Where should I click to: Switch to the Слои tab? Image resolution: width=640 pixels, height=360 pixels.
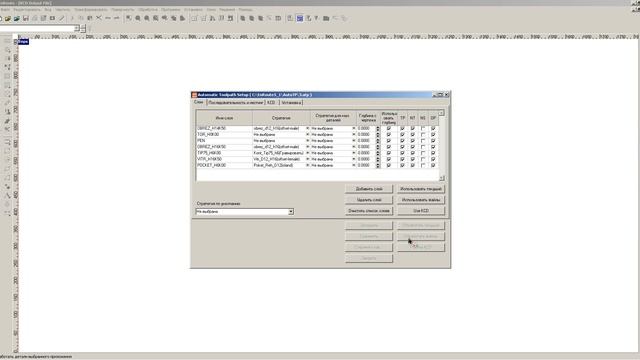pos(198,102)
